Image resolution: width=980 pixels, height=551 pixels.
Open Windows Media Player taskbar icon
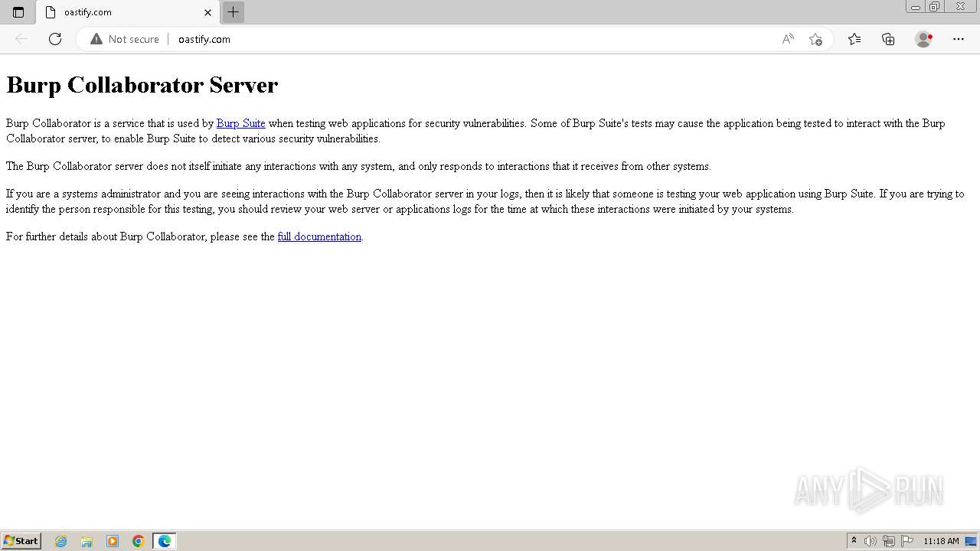(x=113, y=541)
